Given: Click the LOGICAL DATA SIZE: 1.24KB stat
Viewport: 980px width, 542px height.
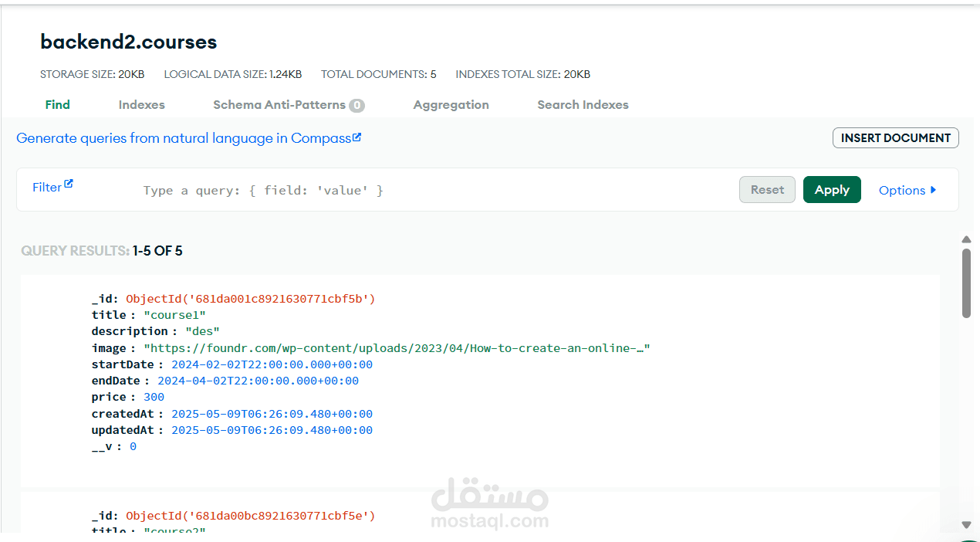Looking at the screenshot, I should click(x=233, y=75).
